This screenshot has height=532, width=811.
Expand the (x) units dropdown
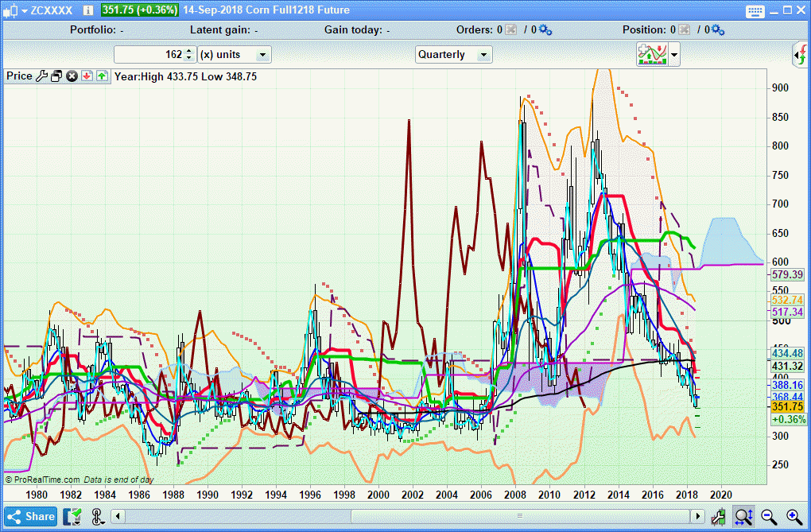click(x=235, y=54)
